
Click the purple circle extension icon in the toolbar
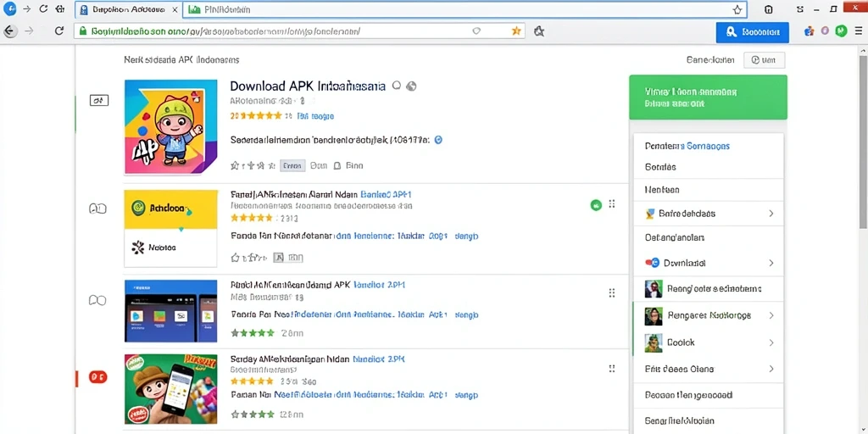coord(825,31)
